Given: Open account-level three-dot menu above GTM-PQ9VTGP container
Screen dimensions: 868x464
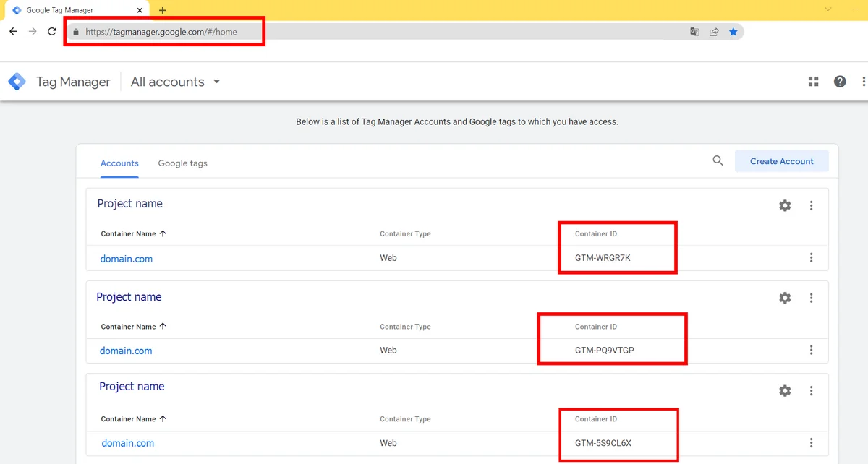Looking at the screenshot, I should click(811, 298).
